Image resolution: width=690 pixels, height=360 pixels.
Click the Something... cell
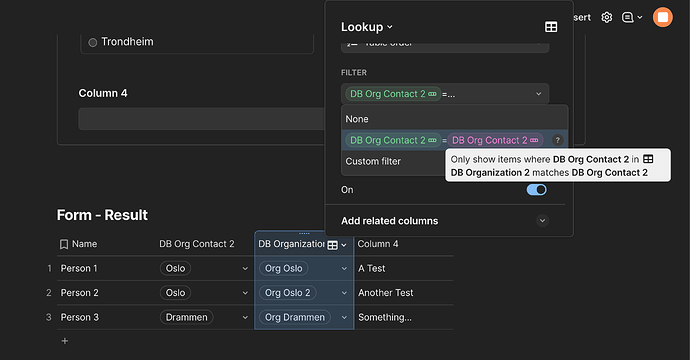[x=385, y=317]
